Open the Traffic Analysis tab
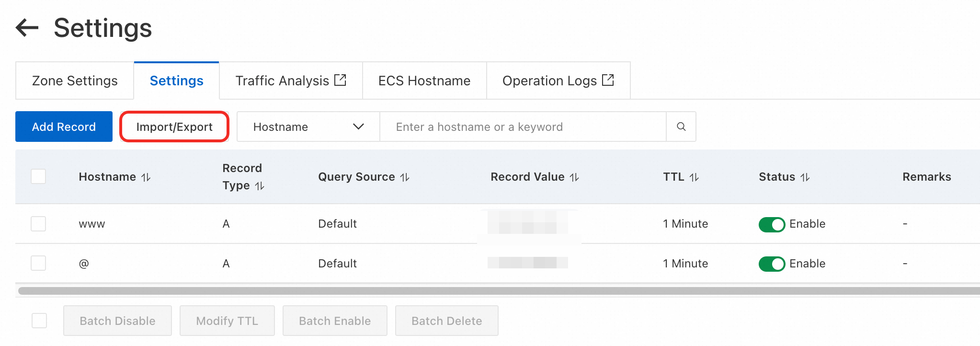 pos(290,81)
